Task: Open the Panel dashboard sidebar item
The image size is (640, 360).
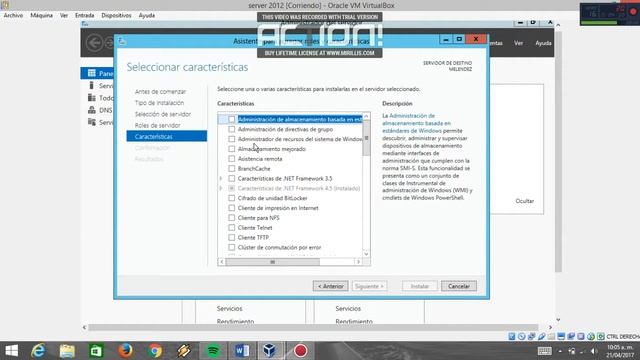Action: point(97,73)
